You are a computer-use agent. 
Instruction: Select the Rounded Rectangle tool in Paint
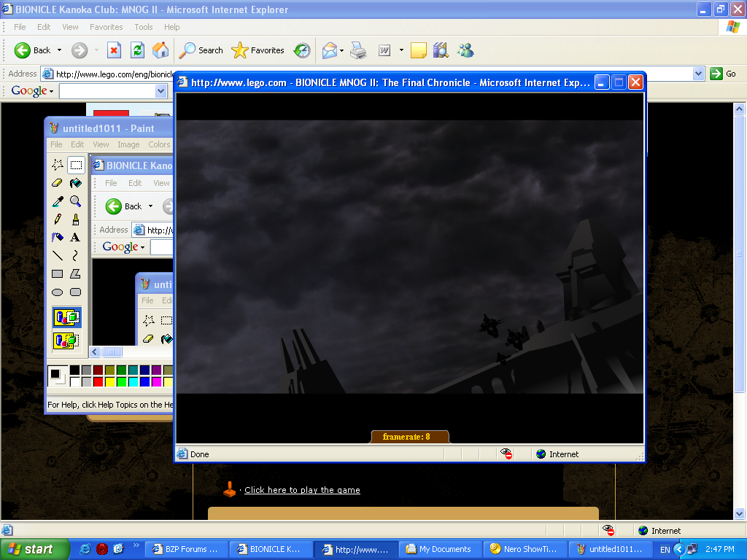(76, 292)
